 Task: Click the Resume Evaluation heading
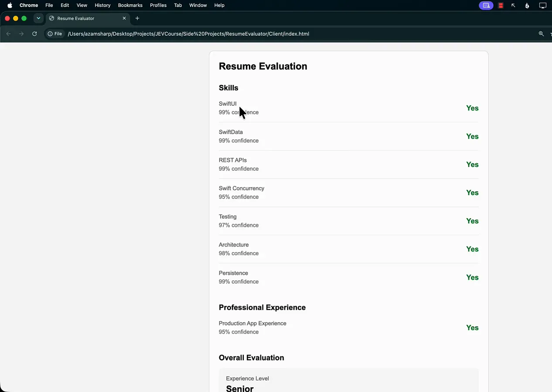[263, 66]
